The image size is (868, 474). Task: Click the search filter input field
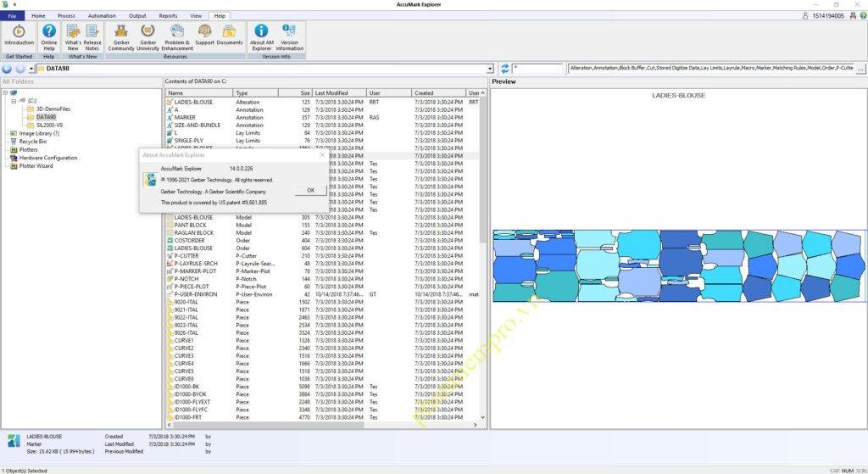pos(538,68)
